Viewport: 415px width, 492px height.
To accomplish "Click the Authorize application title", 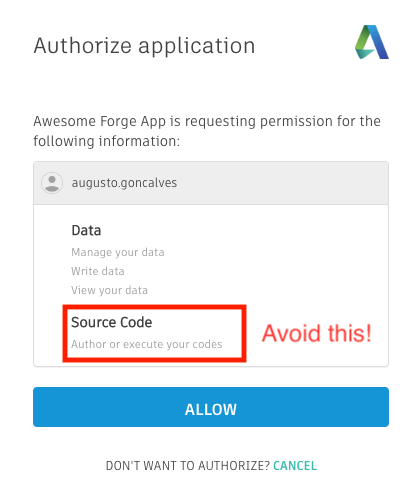I will (144, 46).
